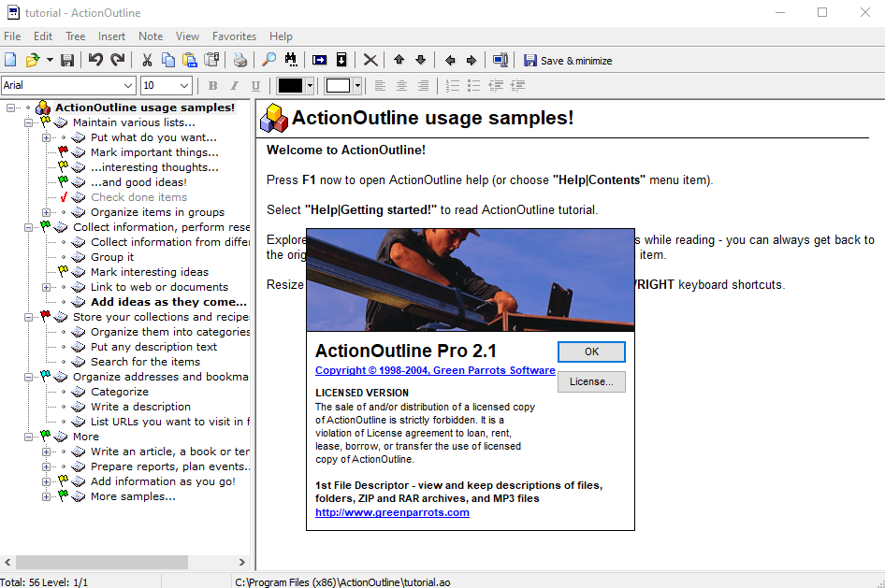
Task: Click the white background color swatch
Action: click(x=338, y=86)
